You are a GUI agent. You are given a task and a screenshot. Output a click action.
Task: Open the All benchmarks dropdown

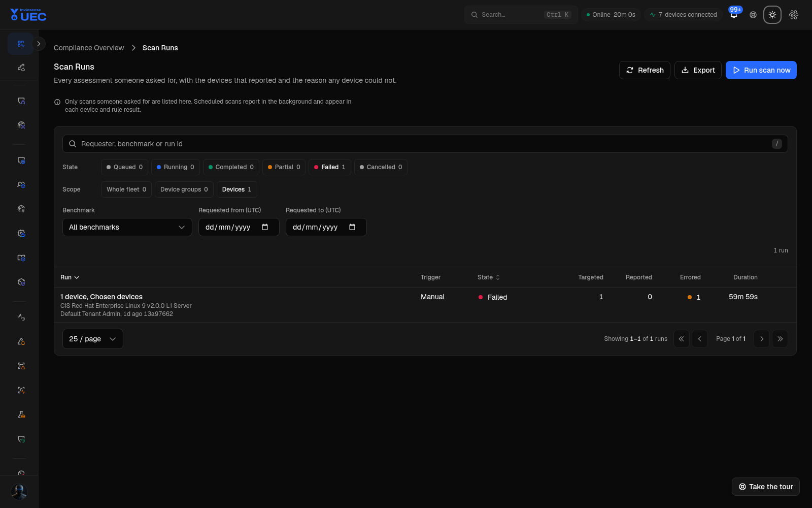[x=127, y=227]
